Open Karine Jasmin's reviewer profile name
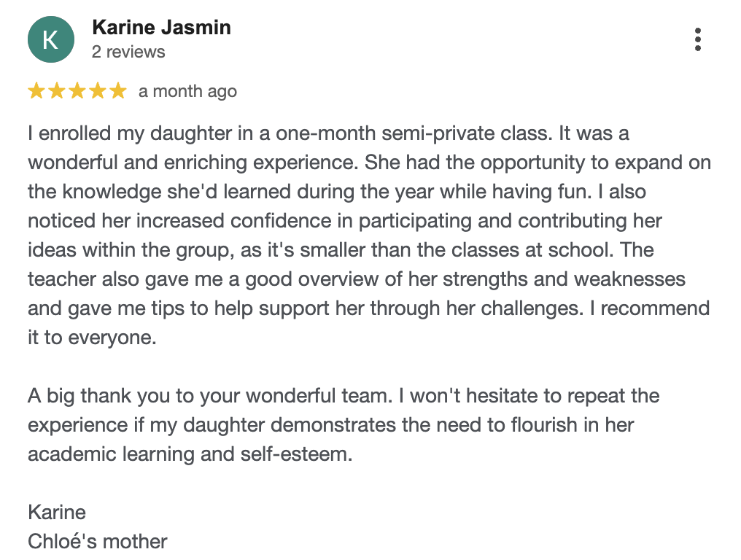 click(x=162, y=28)
